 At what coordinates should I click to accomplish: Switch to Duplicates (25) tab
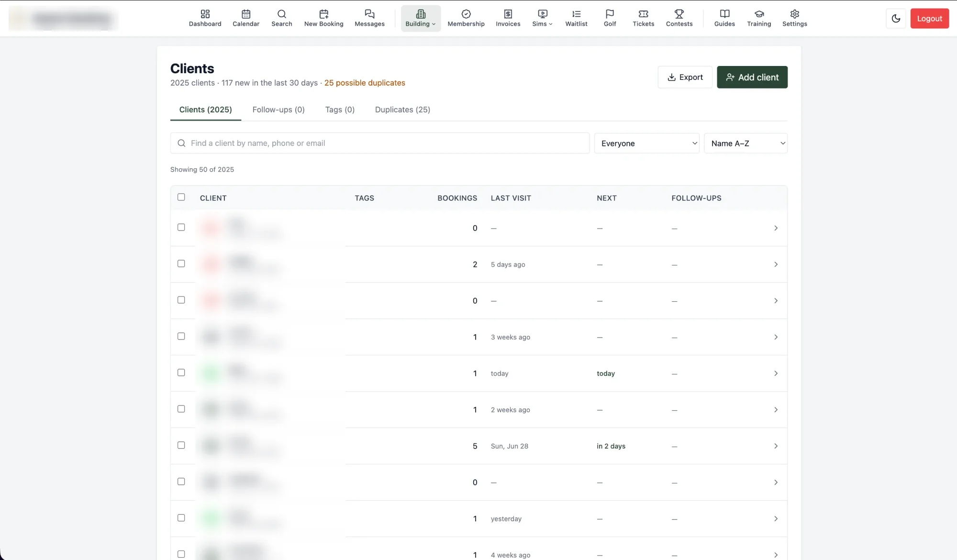(402, 110)
